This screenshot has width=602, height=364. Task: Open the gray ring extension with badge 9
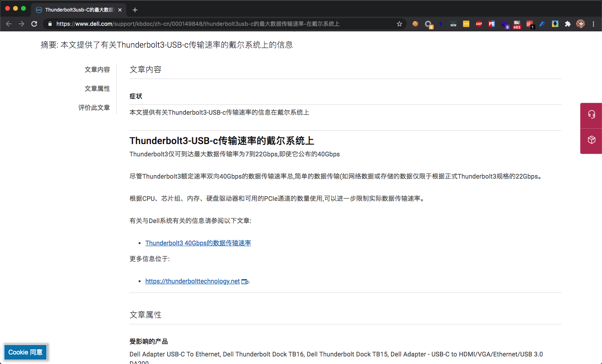(x=428, y=24)
